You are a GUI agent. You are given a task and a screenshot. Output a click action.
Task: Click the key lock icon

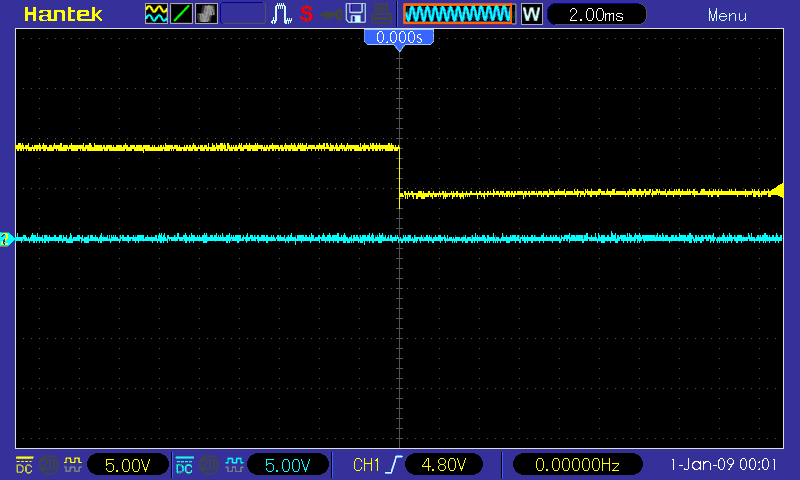[331, 15]
